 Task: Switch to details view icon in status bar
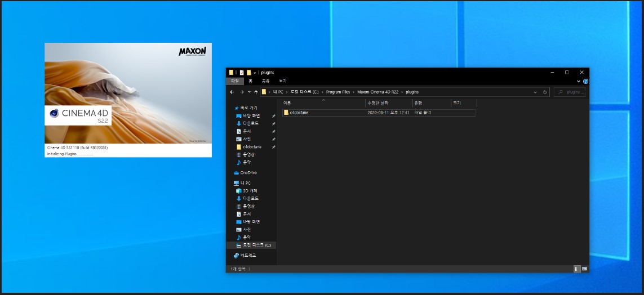coord(576,269)
